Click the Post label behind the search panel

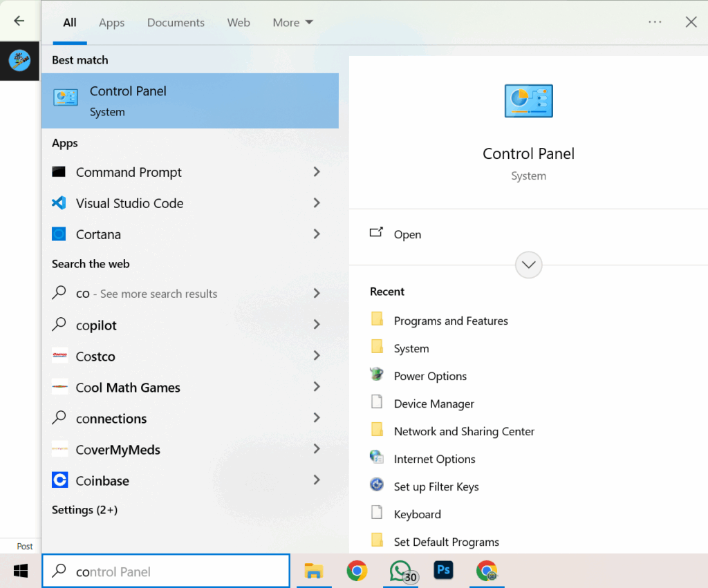click(x=24, y=546)
